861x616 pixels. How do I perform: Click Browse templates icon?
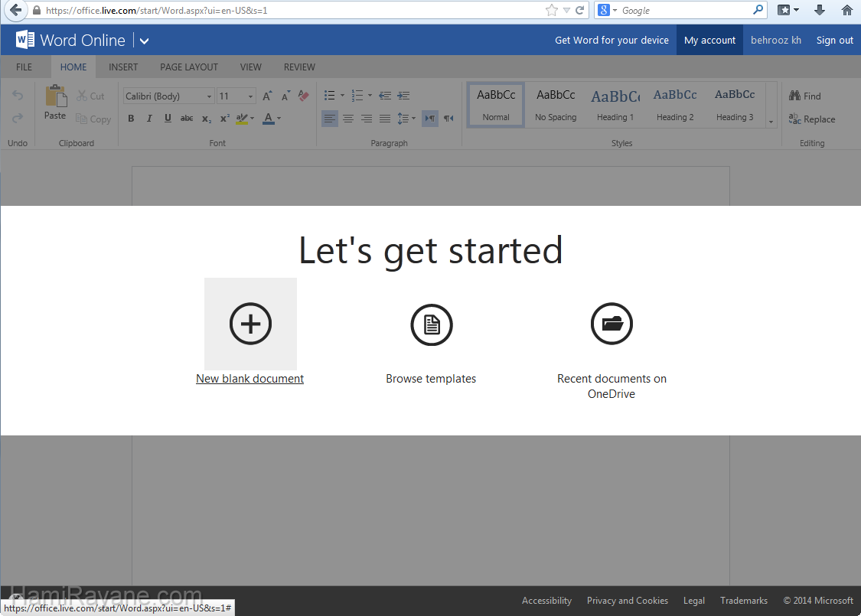coord(432,324)
